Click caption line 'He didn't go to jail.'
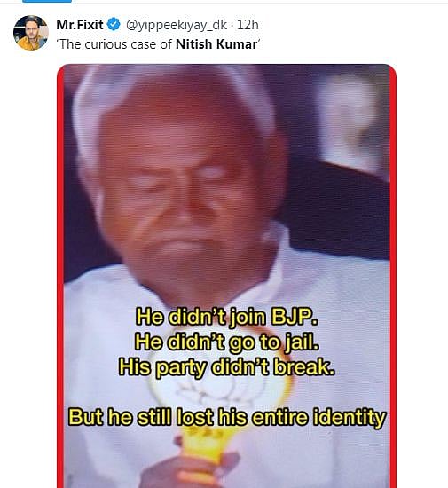 pyautogui.click(x=227, y=342)
